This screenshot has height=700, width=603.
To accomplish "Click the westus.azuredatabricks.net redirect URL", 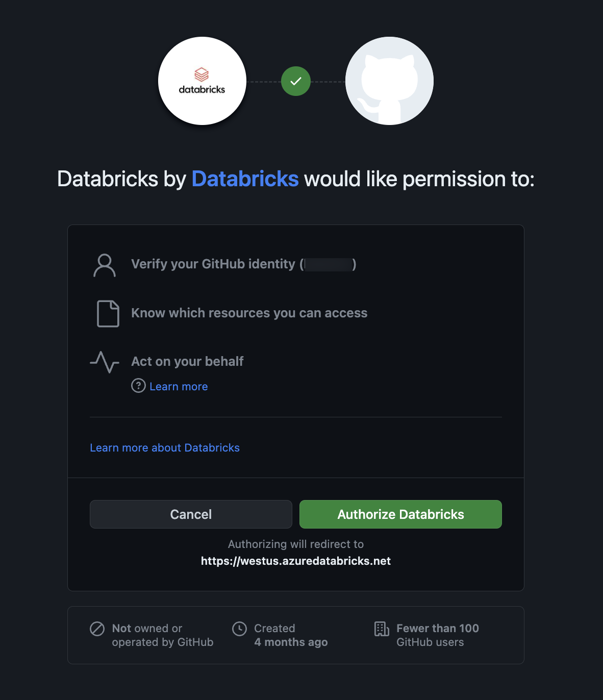I will (296, 561).
